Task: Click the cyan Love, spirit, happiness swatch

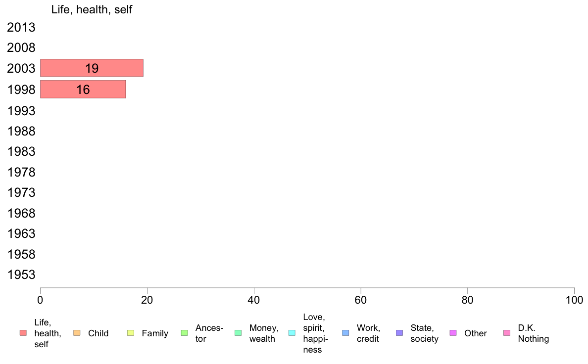Action: tap(292, 333)
